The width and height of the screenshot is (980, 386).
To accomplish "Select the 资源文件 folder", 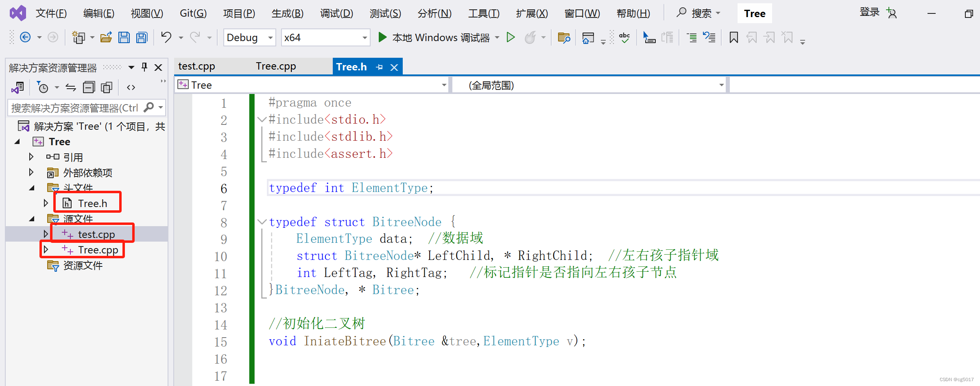I will tap(83, 265).
